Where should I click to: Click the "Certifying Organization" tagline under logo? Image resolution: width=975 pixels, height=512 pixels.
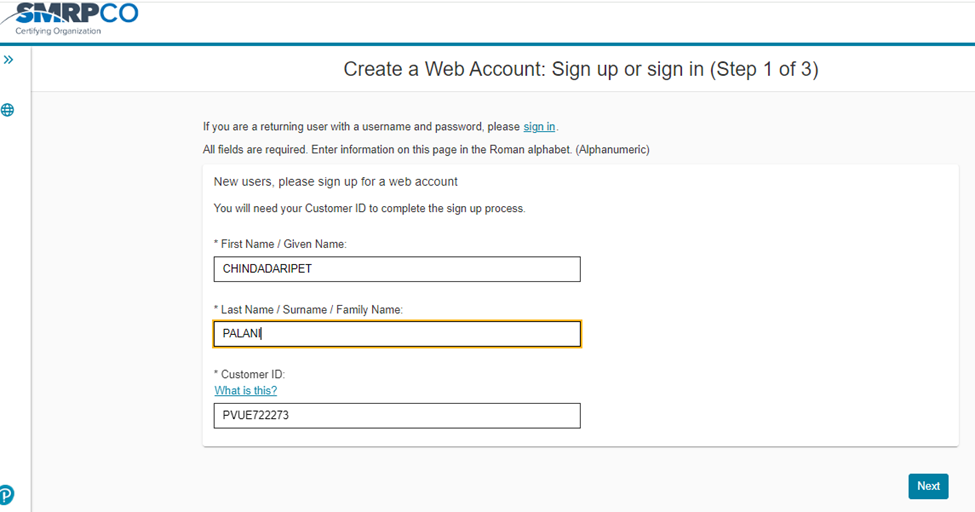tap(58, 31)
